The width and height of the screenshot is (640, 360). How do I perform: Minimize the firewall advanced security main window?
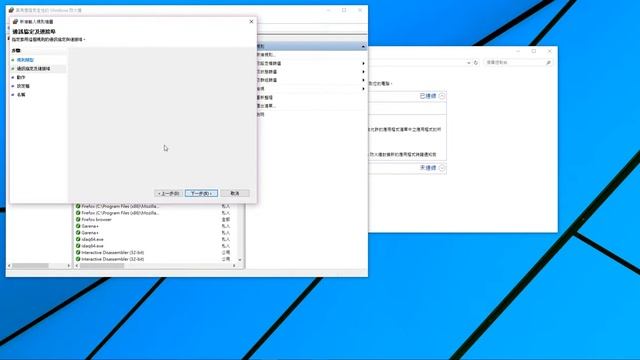point(329,10)
